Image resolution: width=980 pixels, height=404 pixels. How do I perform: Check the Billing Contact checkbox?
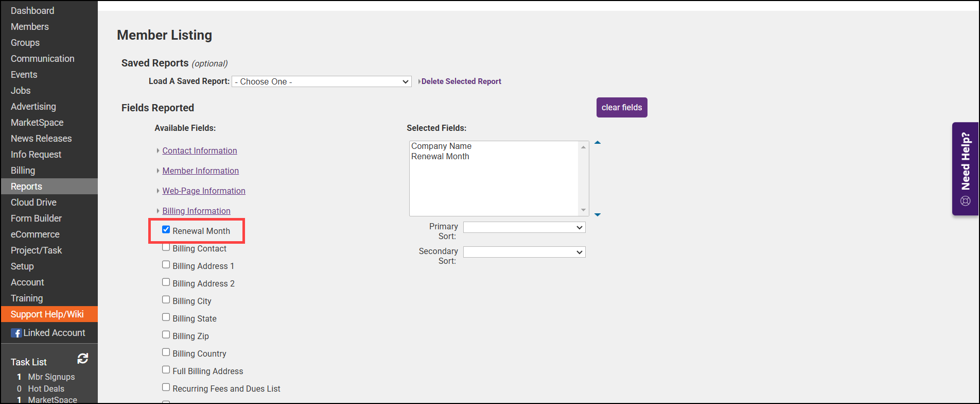(166, 247)
